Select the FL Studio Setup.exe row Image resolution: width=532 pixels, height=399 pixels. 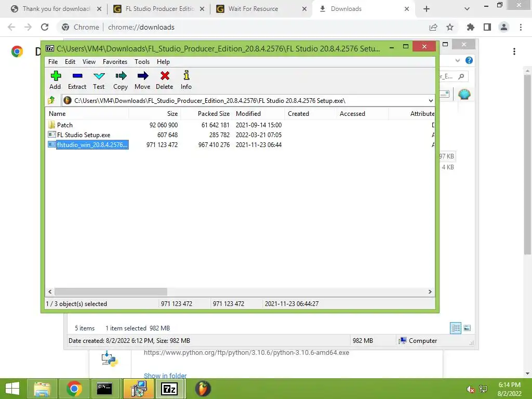(x=240, y=135)
